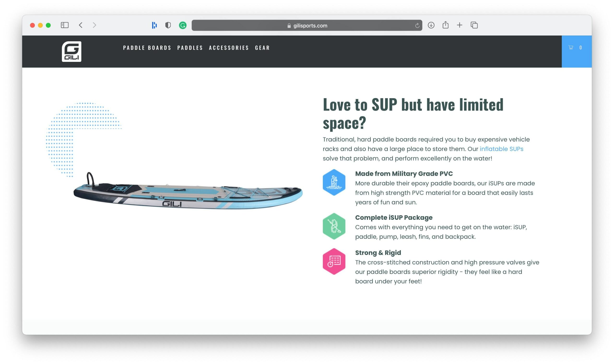
Task: Show the tab overview
Action: pos(474,25)
